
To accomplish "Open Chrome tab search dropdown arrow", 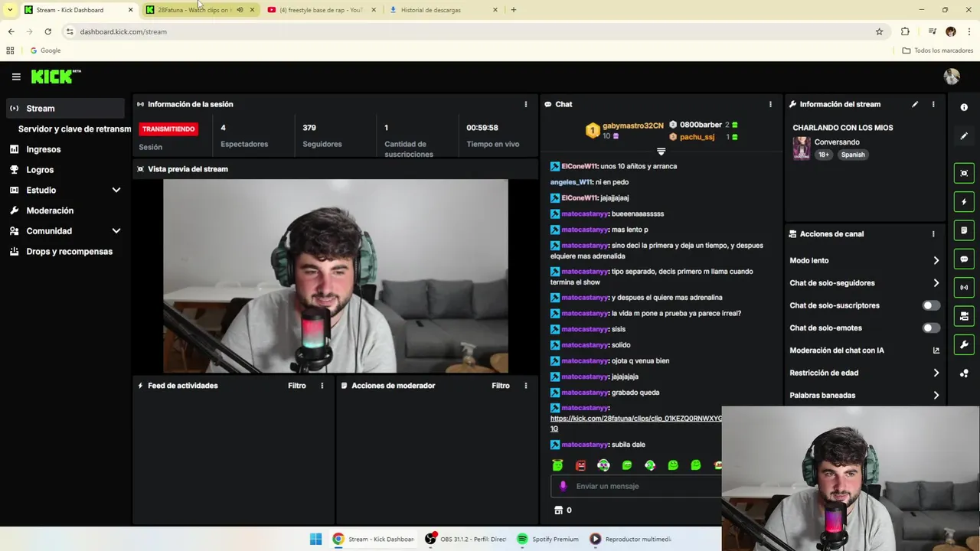I will point(9,10).
